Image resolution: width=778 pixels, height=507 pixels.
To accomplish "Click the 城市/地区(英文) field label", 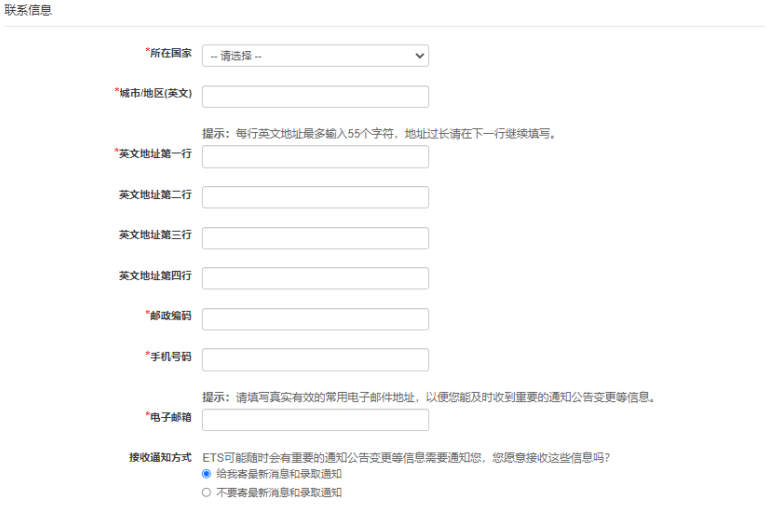I will [x=155, y=93].
